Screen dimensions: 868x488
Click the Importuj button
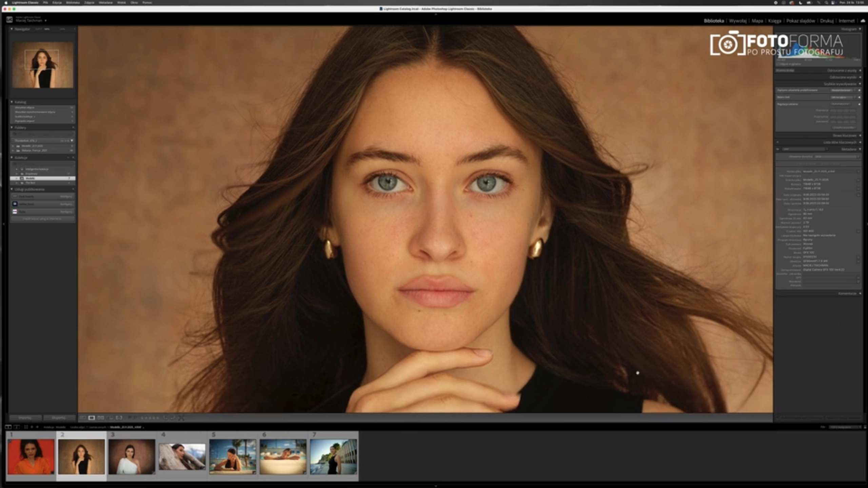coord(25,418)
